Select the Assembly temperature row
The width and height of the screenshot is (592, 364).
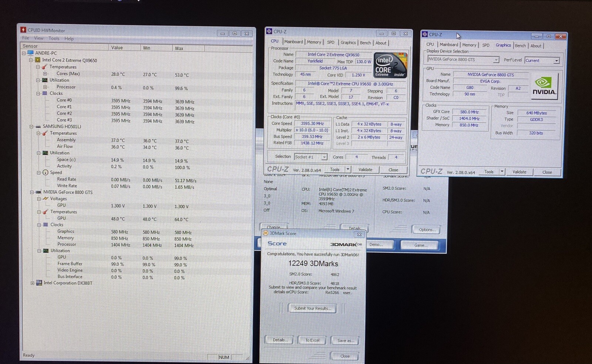(137, 140)
